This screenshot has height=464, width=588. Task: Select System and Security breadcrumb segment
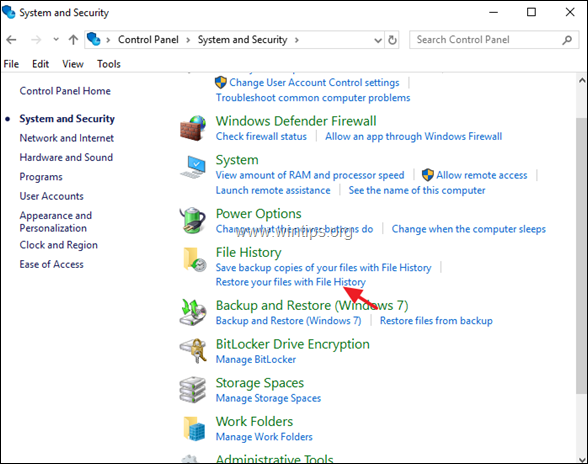click(242, 39)
